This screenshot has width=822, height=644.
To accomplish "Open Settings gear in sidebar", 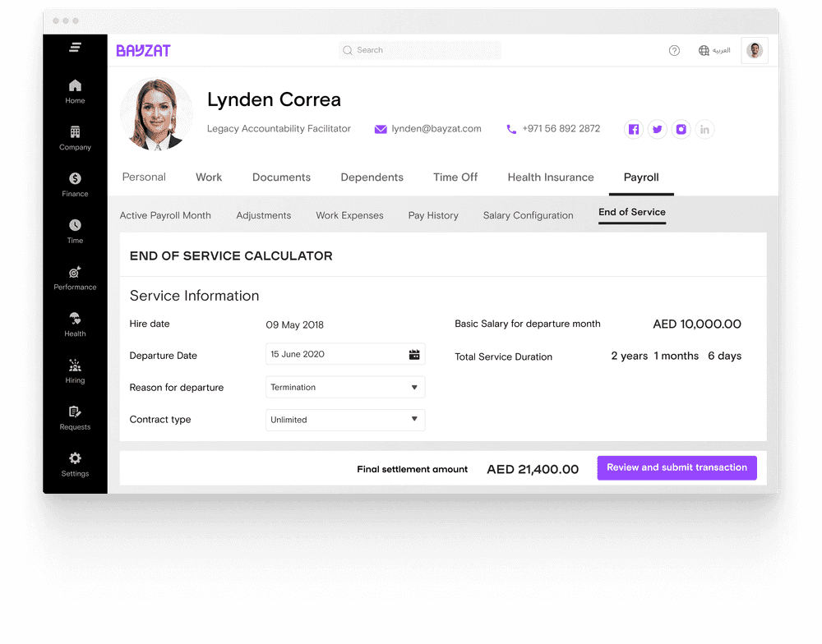I will tap(75, 459).
